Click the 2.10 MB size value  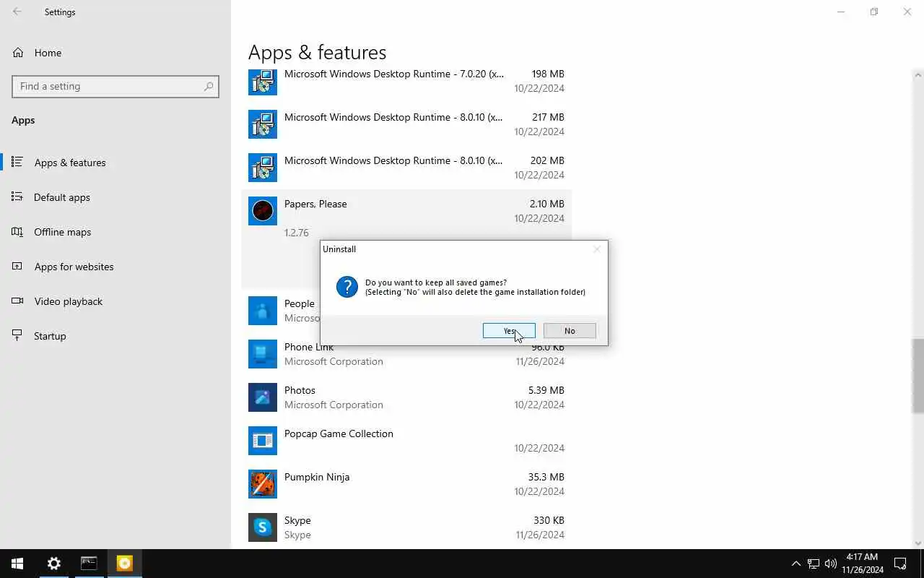click(x=547, y=204)
